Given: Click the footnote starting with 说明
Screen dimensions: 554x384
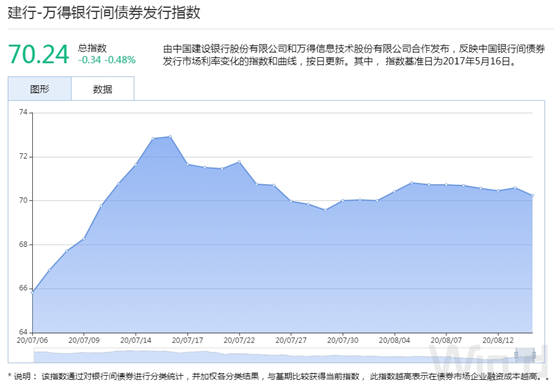Looking at the screenshot, I should (x=279, y=377).
